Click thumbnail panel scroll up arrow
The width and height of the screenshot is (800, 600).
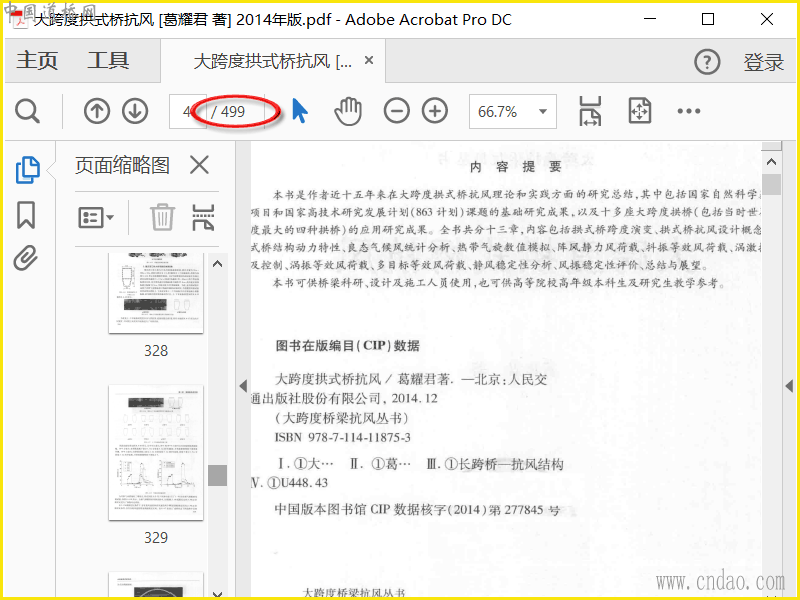coord(217,264)
